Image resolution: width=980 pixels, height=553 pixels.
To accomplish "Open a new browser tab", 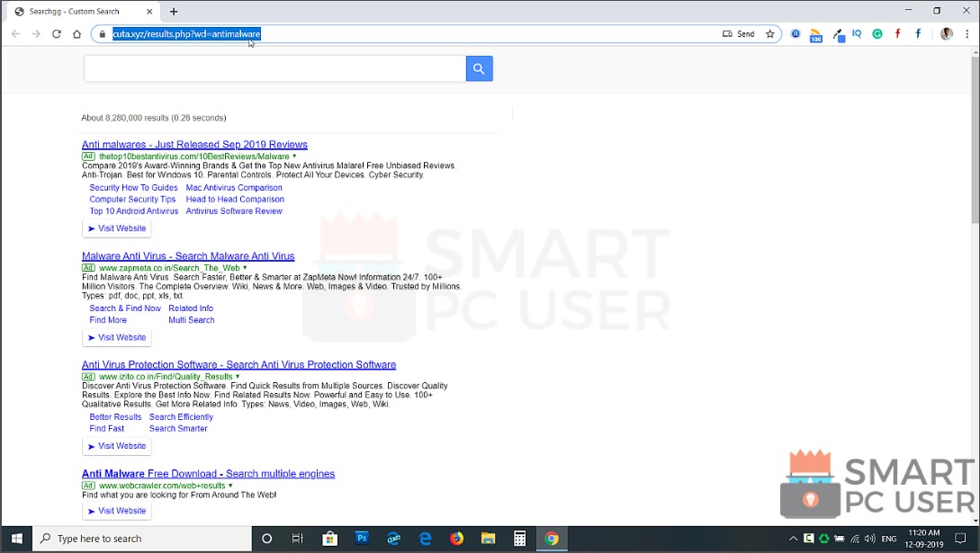I will tap(173, 13).
